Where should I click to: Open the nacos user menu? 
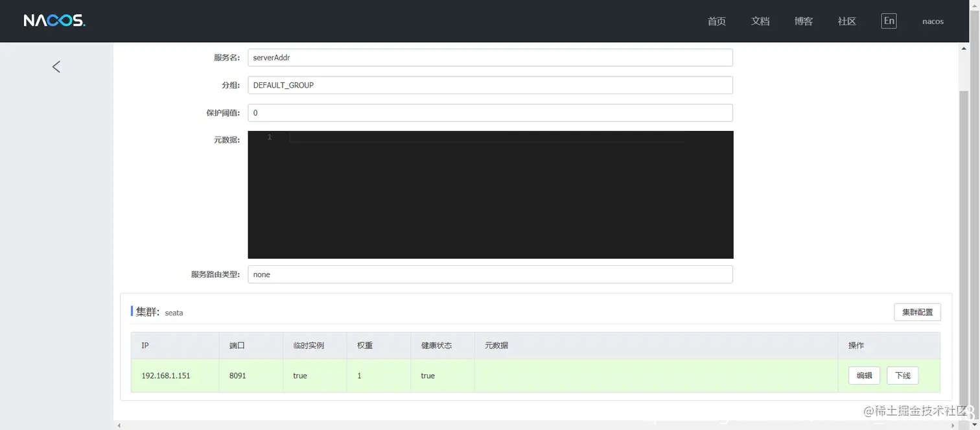(933, 21)
